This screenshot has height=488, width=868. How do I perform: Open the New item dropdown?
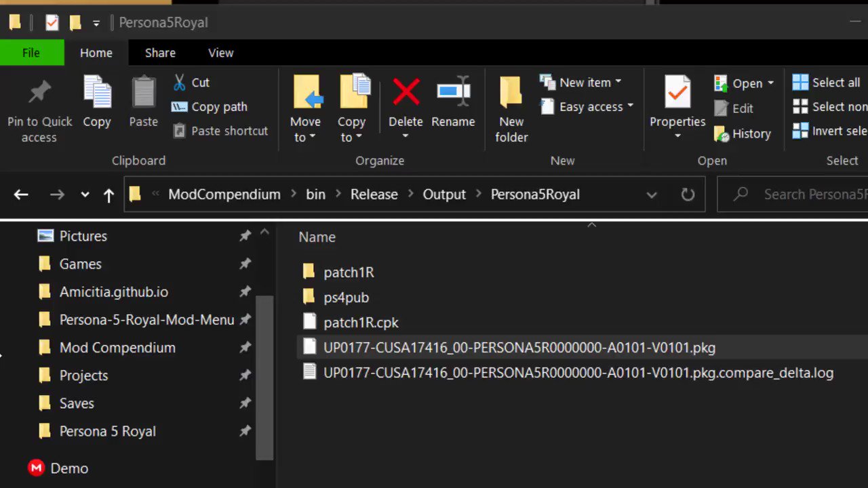tap(581, 83)
